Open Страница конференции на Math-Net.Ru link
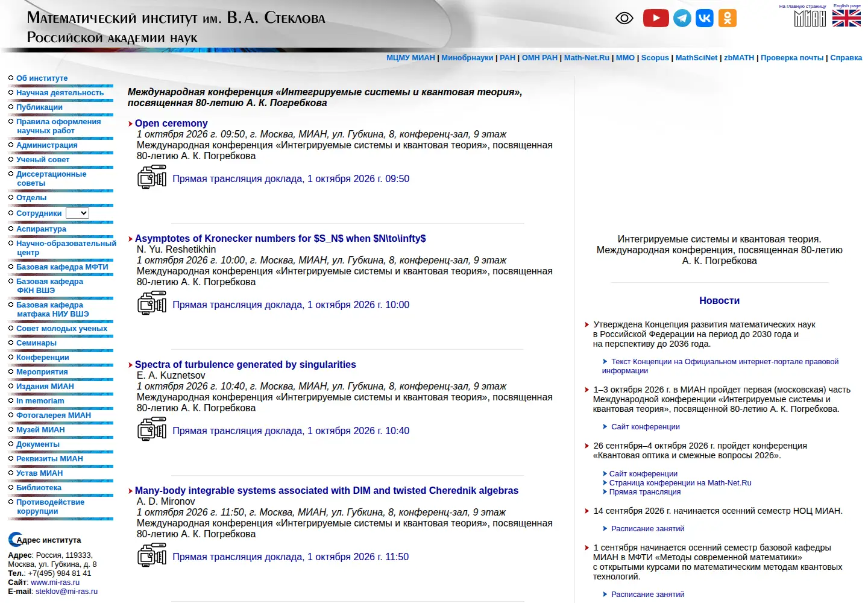The height and width of the screenshot is (603, 868). pyautogui.click(x=680, y=482)
